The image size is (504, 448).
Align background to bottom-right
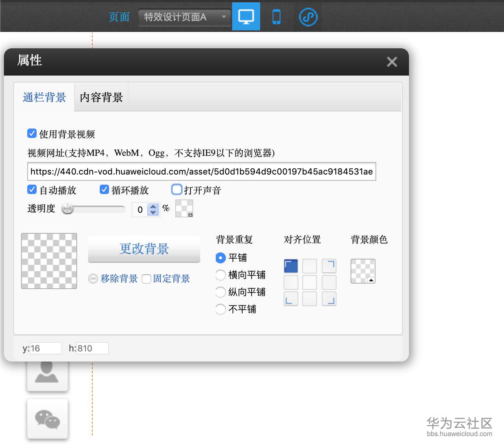(329, 299)
